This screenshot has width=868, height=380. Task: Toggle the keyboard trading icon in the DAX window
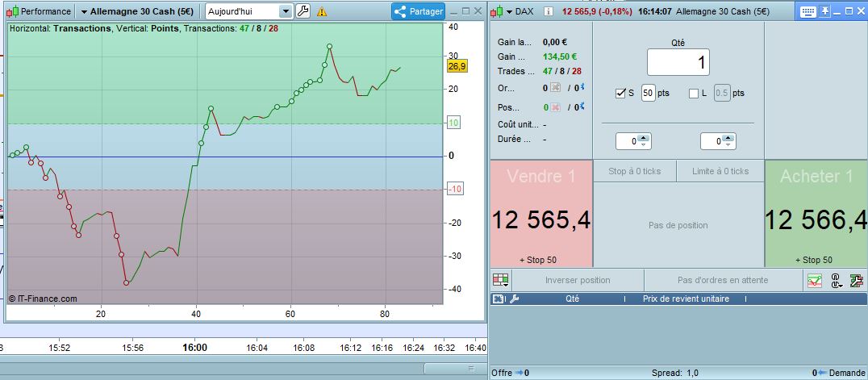pyautogui.click(x=807, y=11)
